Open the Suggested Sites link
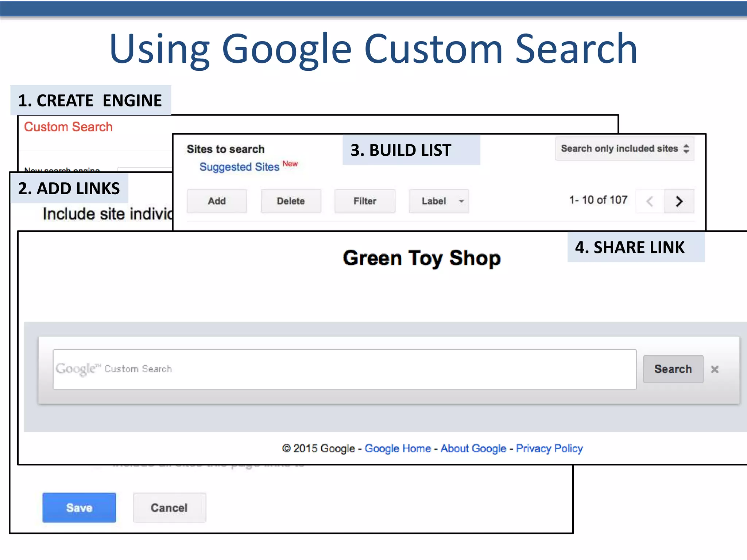The image size is (747, 560). pos(239,167)
